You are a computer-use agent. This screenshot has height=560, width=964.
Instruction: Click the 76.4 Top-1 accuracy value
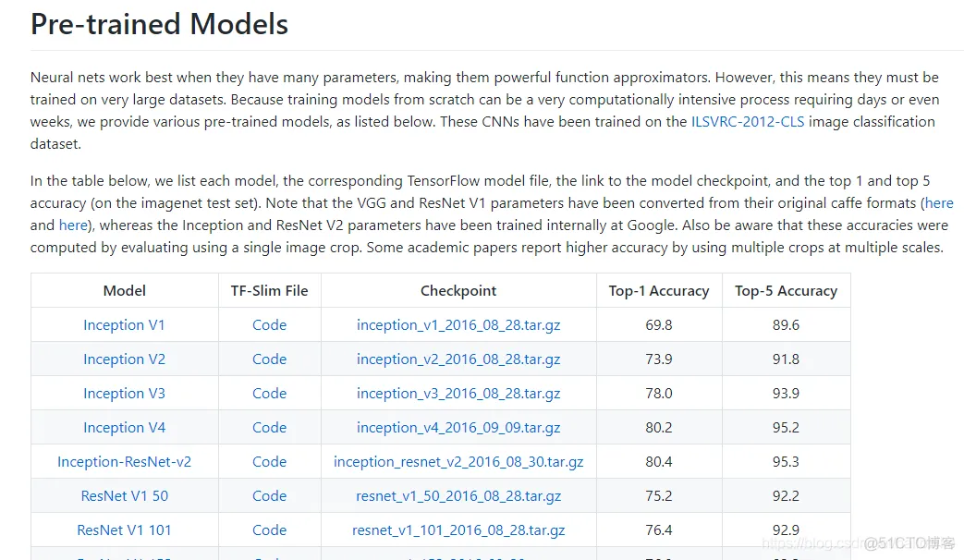[x=659, y=530]
